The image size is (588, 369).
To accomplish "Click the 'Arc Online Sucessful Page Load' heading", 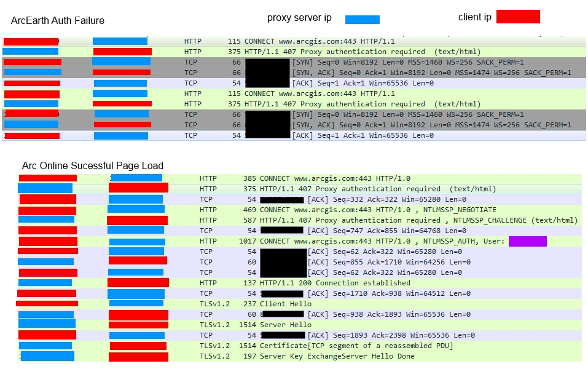I will pos(93,166).
